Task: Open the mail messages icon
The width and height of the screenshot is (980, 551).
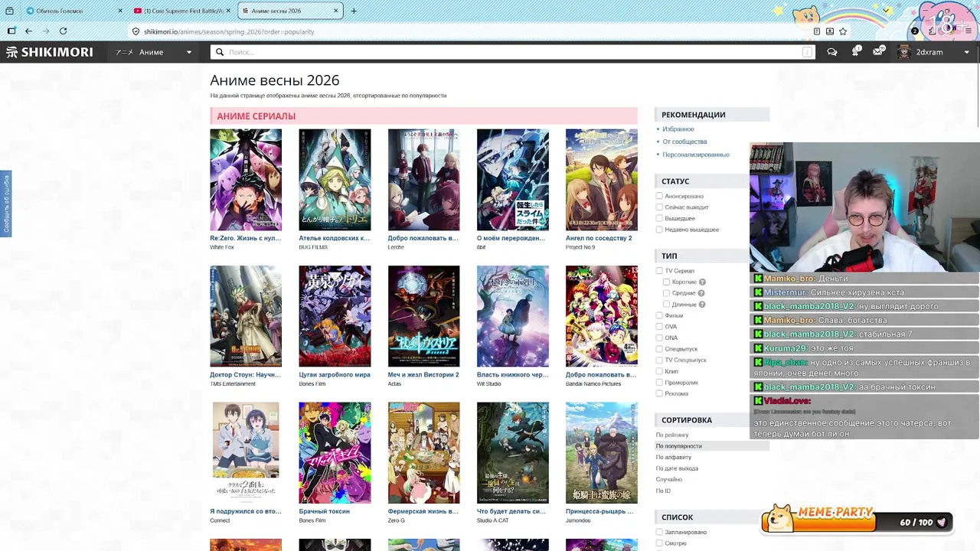Action: [878, 52]
